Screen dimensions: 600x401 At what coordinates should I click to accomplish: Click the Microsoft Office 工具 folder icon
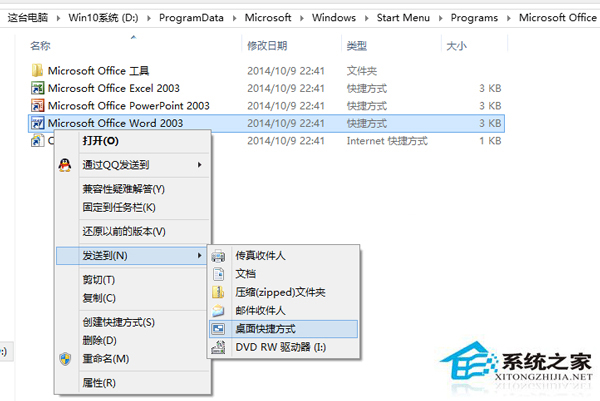pyautogui.click(x=38, y=70)
